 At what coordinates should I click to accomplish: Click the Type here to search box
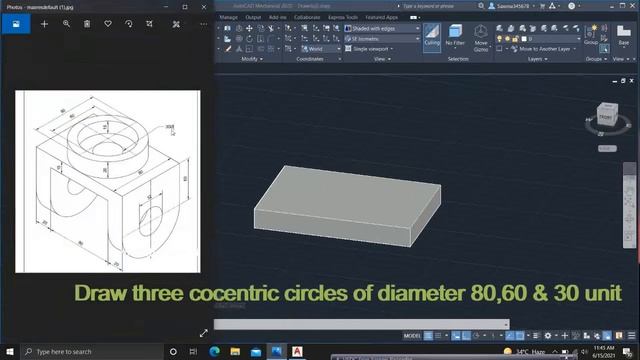pyautogui.click(x=92, y=351)
